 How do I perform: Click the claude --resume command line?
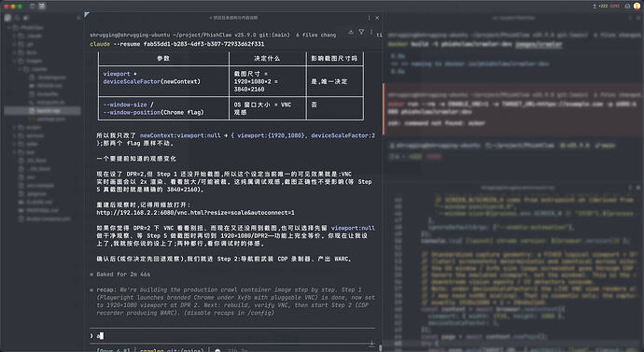pyautogui.click(x=177, y=44)
